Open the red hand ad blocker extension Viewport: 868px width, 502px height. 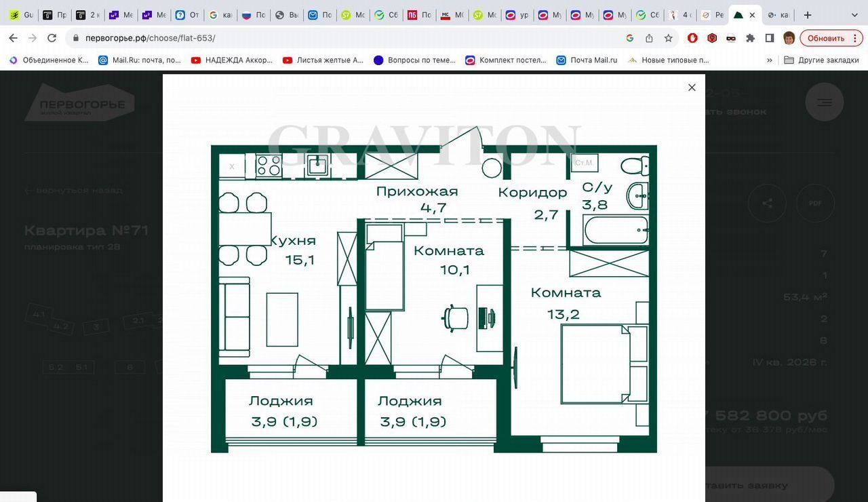coord(692,38)
